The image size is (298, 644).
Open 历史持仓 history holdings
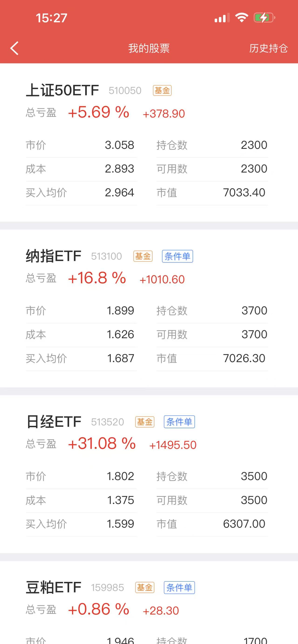[x=268, y=48]
